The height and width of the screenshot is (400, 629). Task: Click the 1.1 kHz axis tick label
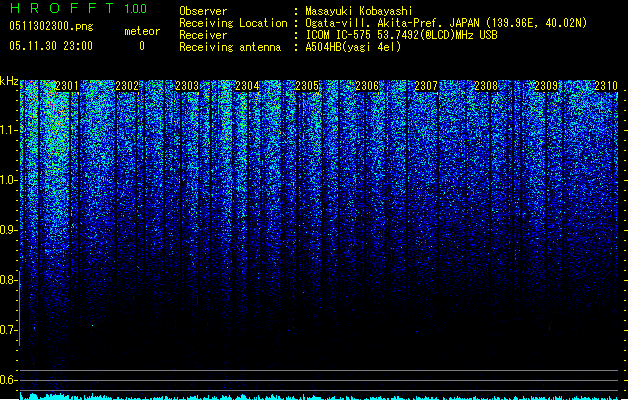click(x=9, y=130)
